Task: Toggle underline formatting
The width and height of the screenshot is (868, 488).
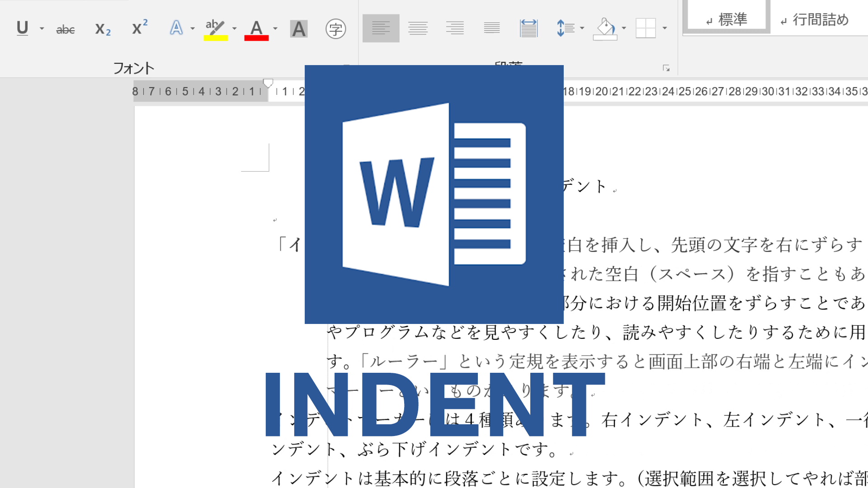Action: point(22,28)
